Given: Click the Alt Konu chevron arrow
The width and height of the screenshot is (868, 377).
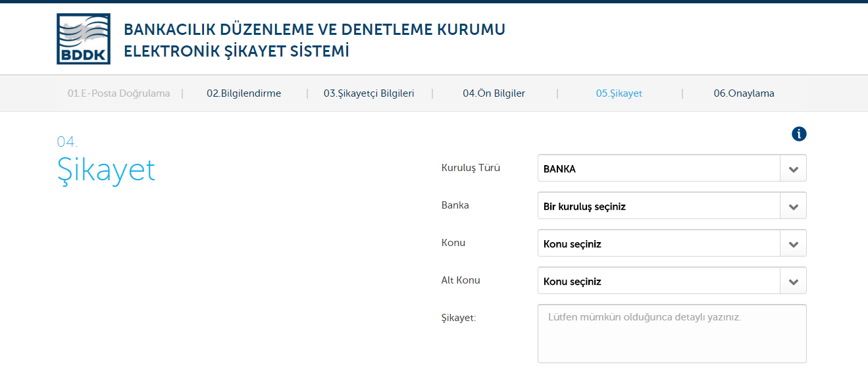Looking at the screenshot, I should (x=794, y=281).
